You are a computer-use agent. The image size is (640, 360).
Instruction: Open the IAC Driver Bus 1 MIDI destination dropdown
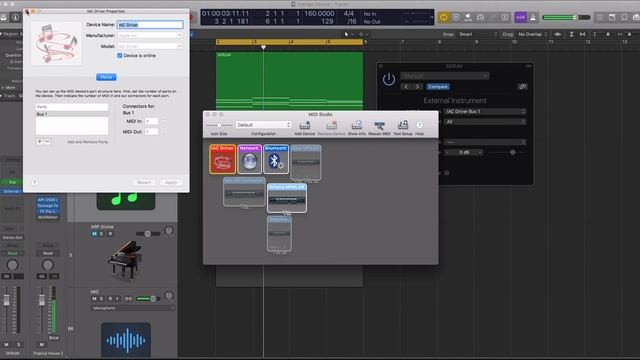(x=485, y=111)
